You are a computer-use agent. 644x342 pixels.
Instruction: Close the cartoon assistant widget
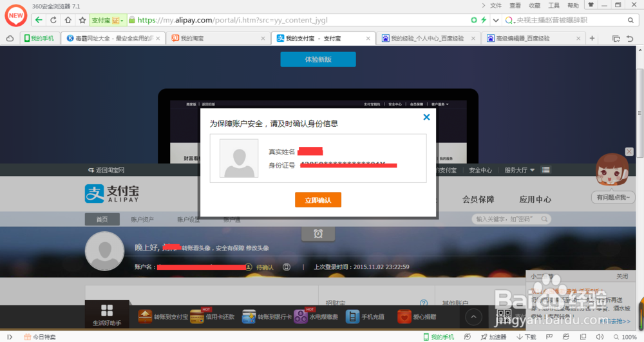pos(629,151)
